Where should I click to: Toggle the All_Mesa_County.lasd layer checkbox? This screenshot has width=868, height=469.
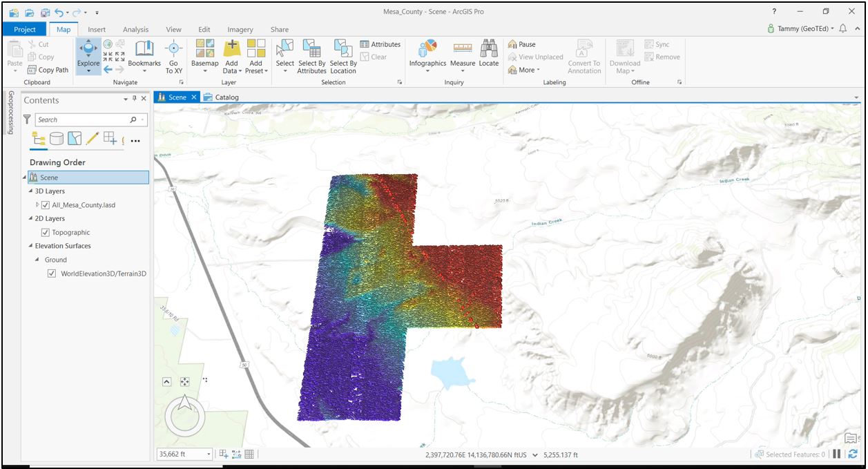coord(46,205)
